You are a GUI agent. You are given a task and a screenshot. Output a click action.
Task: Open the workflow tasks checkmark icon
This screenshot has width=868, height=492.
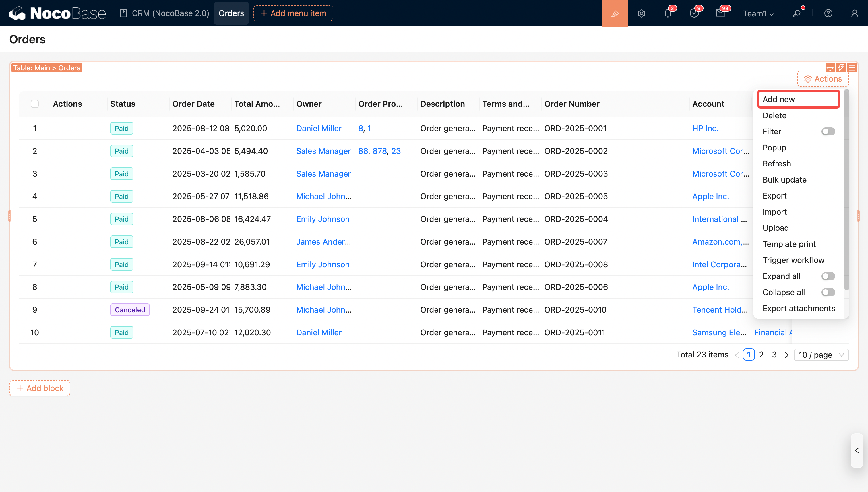[x=694, y=13]
